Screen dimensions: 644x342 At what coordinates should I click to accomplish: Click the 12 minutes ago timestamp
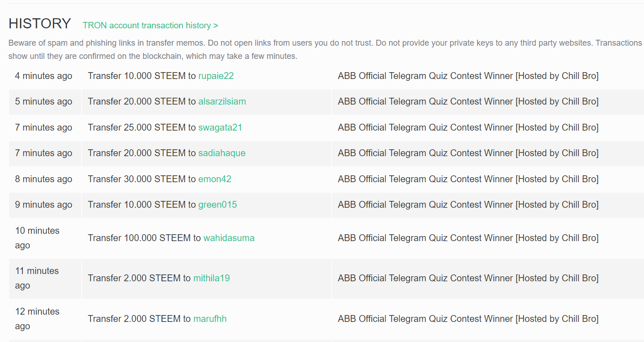point(37,318)
